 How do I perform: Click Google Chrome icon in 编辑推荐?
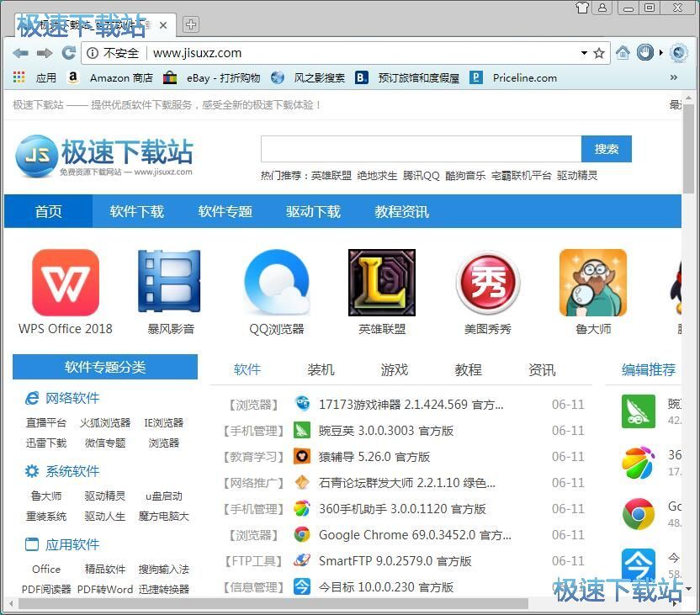(639, 514)
